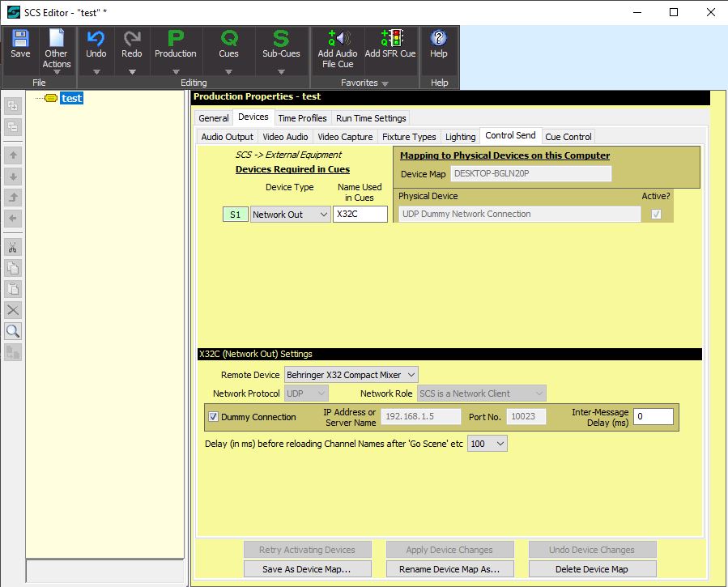Uncheck the Dummy Connection checkbox
Image resolution: width=728 pixels, height=587 pixels.
[214, 417]
